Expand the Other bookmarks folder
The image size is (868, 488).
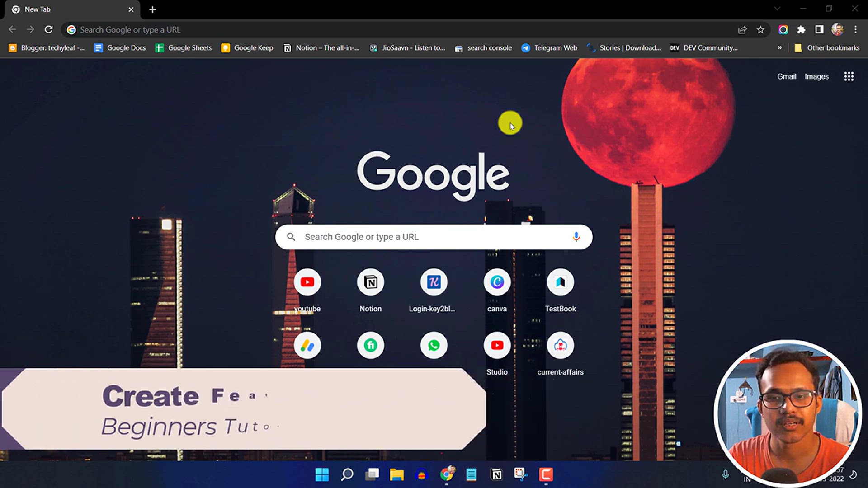(x=827, y=48)
